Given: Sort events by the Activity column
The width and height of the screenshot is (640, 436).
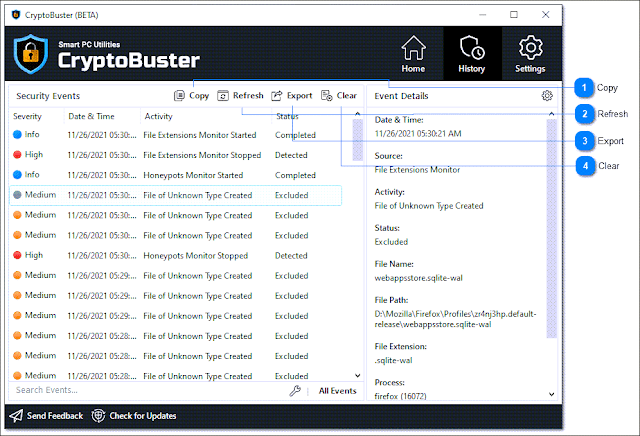Looking at the screenshot, I should 158,117.
